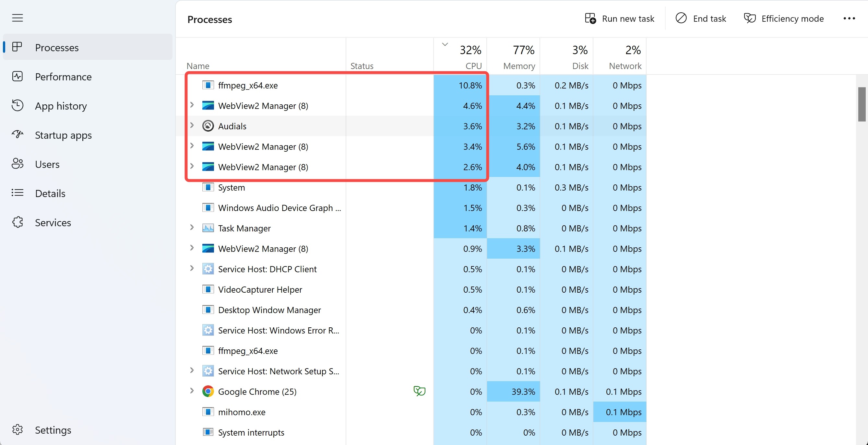868x445 pixels.
Task: Select the ffmpeg_x64.exe row with 0% CPU
Action: [x=411, y=351]
